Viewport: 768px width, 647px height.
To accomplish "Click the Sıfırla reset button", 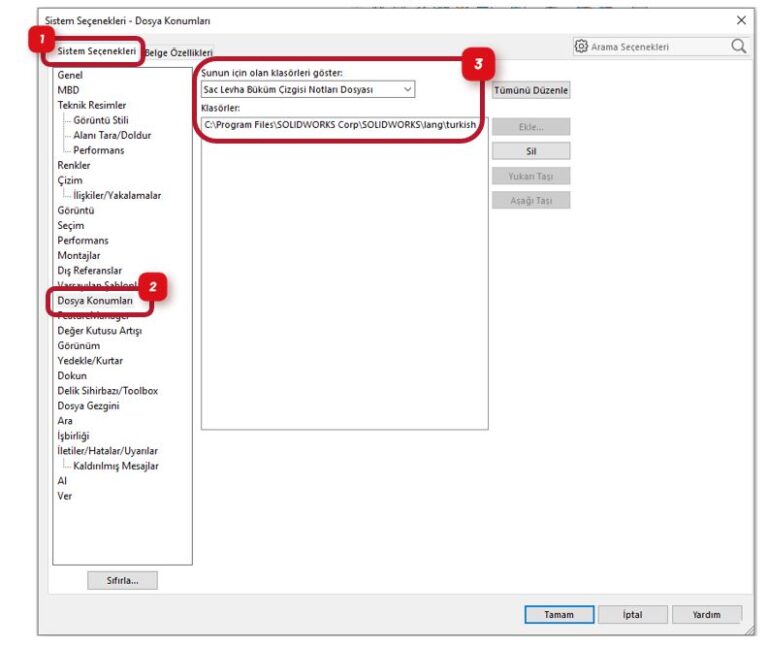I will (122, 580).
